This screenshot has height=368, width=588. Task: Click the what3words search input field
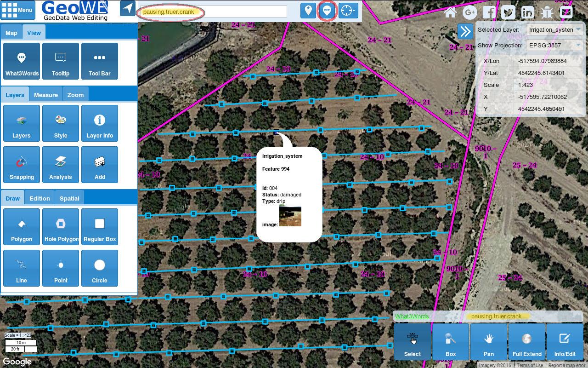[x=213, y=11]
